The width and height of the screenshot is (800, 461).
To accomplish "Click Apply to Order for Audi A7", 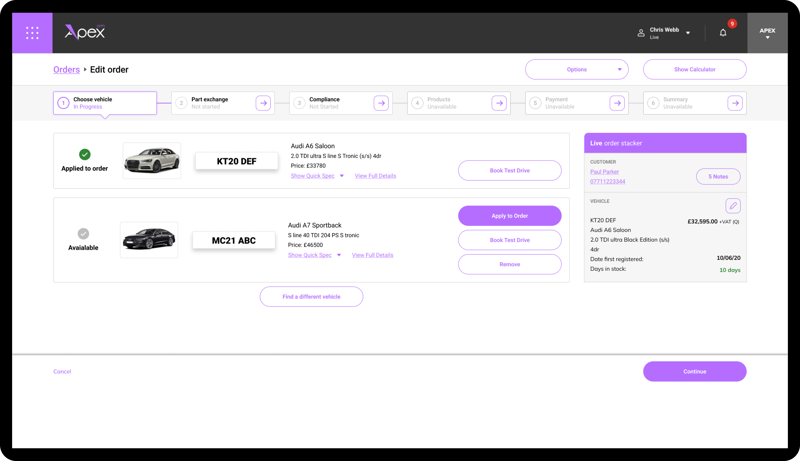I will click(510, 216).
